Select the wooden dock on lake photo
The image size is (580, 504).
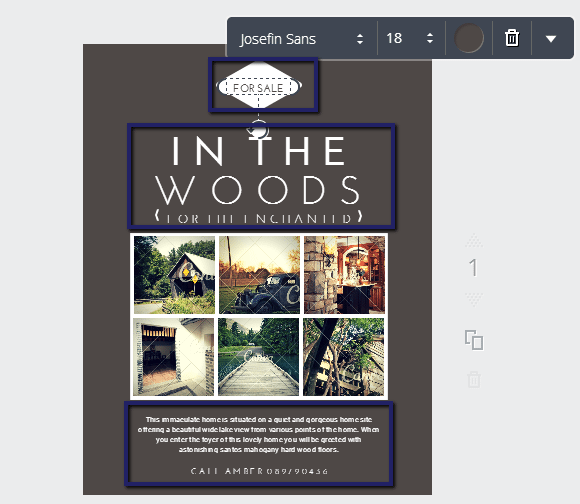point(259,357)
